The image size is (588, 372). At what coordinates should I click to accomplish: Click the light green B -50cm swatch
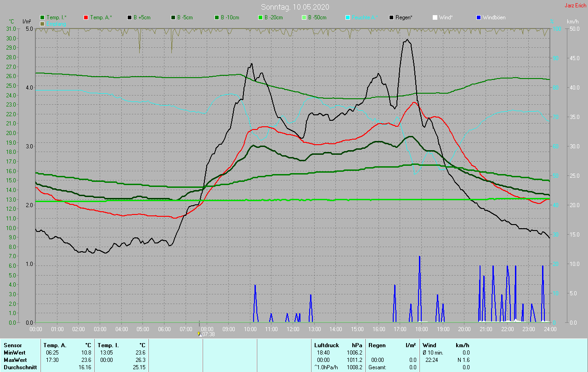pyautogui.click(x=304, y=17)
